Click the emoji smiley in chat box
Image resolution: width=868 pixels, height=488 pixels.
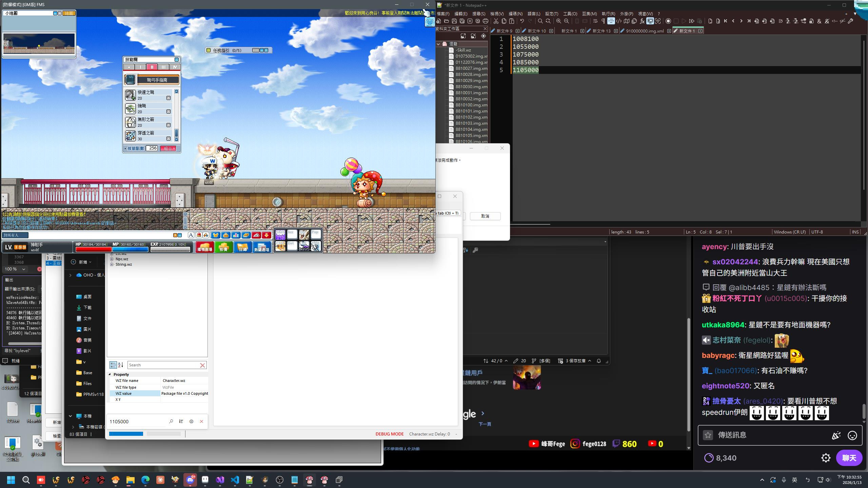(852, 435)
